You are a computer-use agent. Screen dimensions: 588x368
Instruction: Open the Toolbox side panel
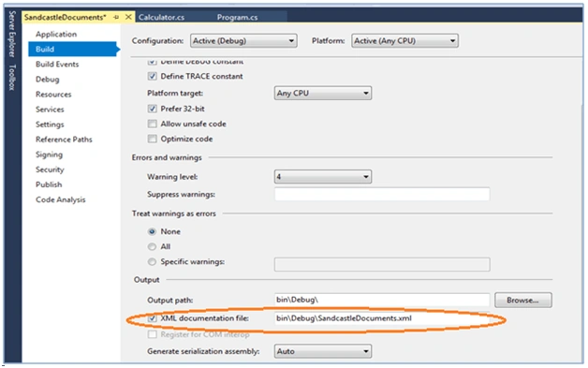12,78
